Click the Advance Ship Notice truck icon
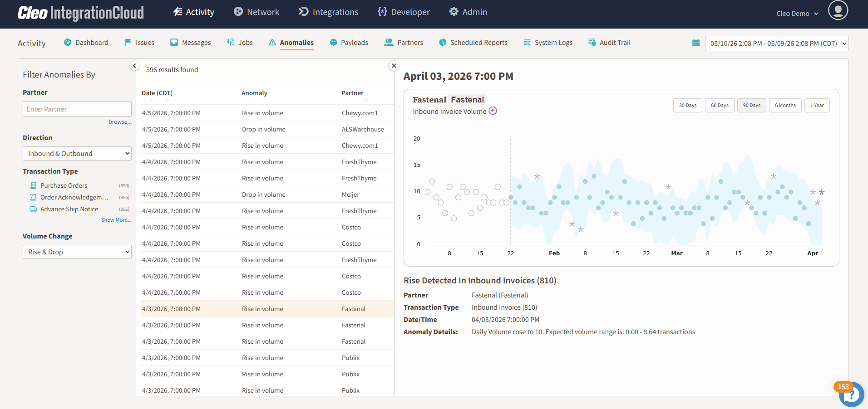This screenshot has width=868, height=409. tap(33, 209)
